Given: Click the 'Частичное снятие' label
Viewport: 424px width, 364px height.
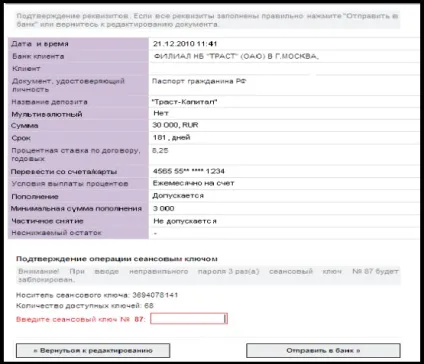Looking at the screenshot, I should (47, 221).
